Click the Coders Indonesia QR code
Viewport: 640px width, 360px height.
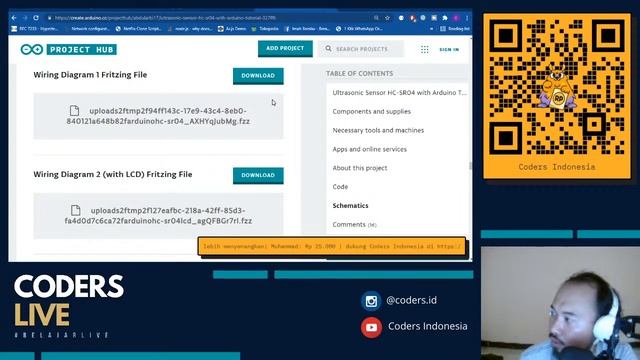557,87
